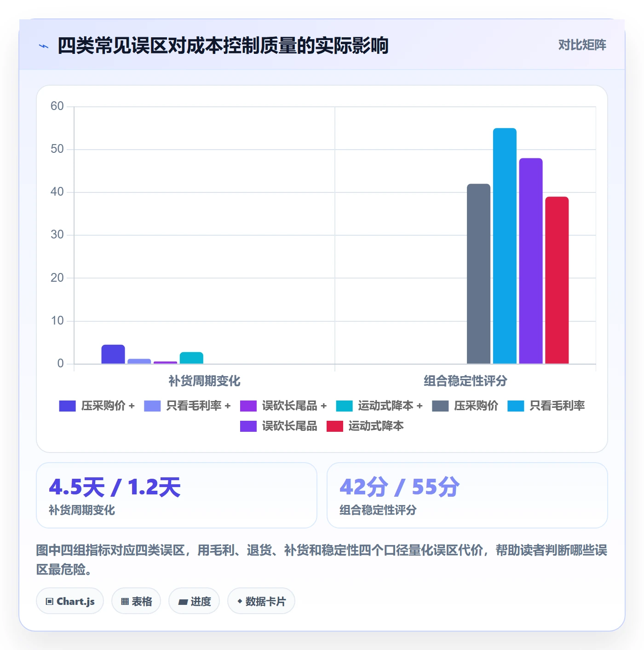Click the sky-blue bar valued 55

coord(505,246)
